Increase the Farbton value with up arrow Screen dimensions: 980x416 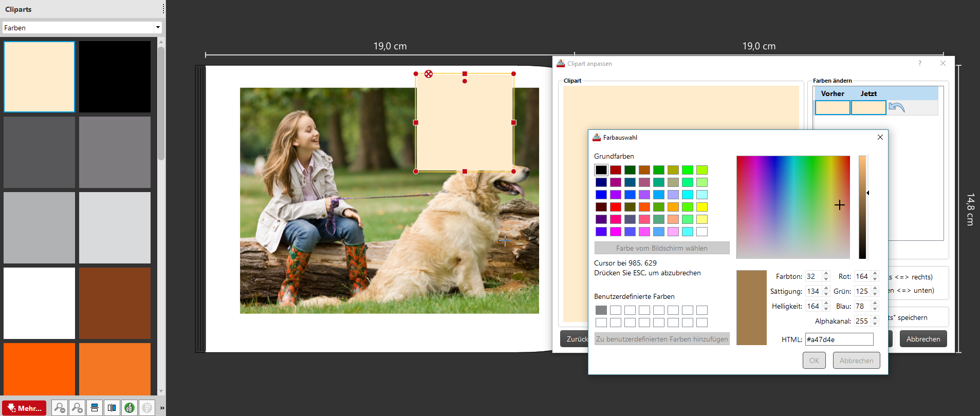click(x=826, y=274)
